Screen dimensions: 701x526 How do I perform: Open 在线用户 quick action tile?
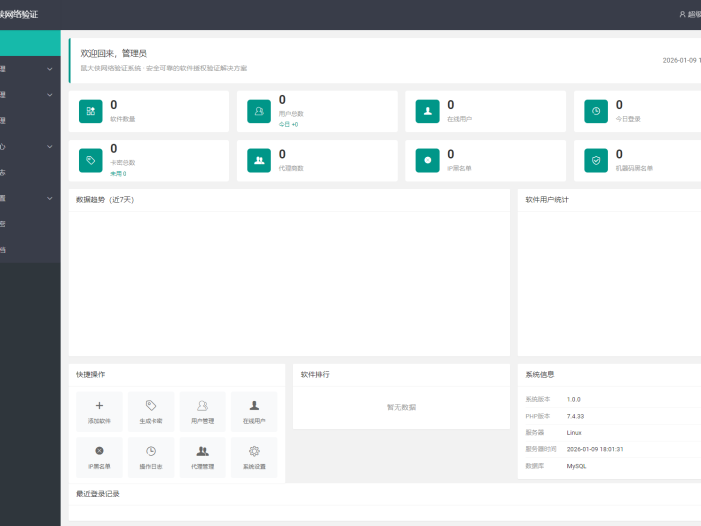tap(254, 411)
